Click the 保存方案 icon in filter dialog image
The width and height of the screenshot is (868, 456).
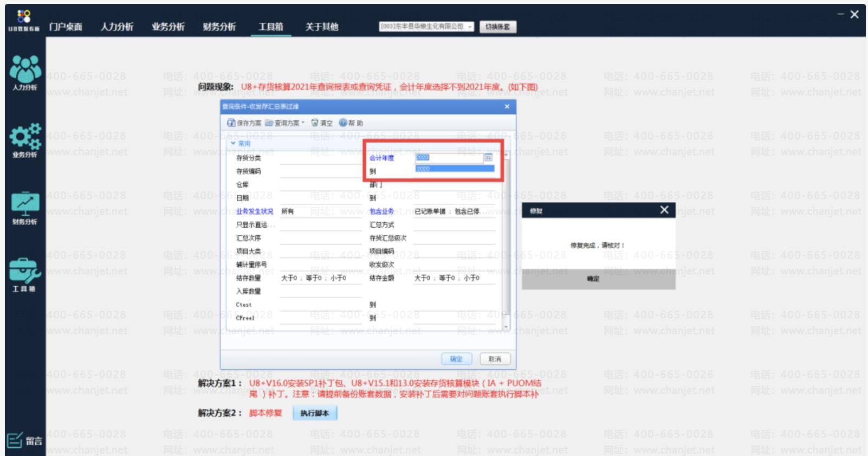coord(244,123)
